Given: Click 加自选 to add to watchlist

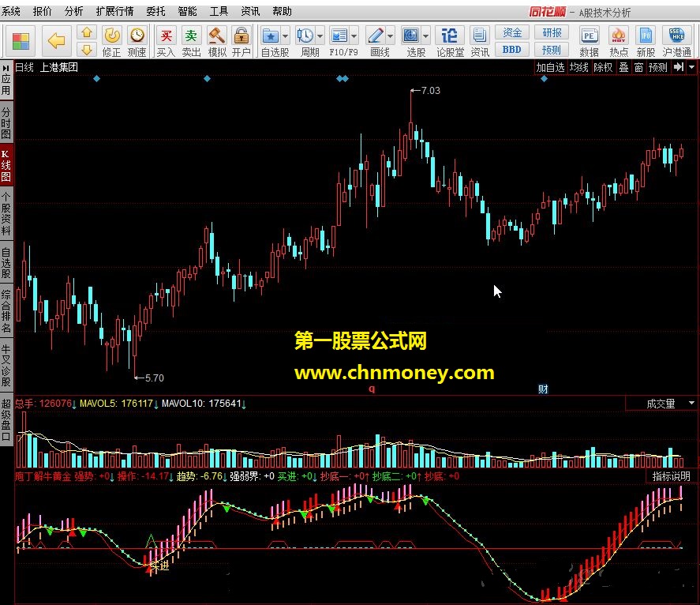Looking at the screenshot, I should 550,67.
